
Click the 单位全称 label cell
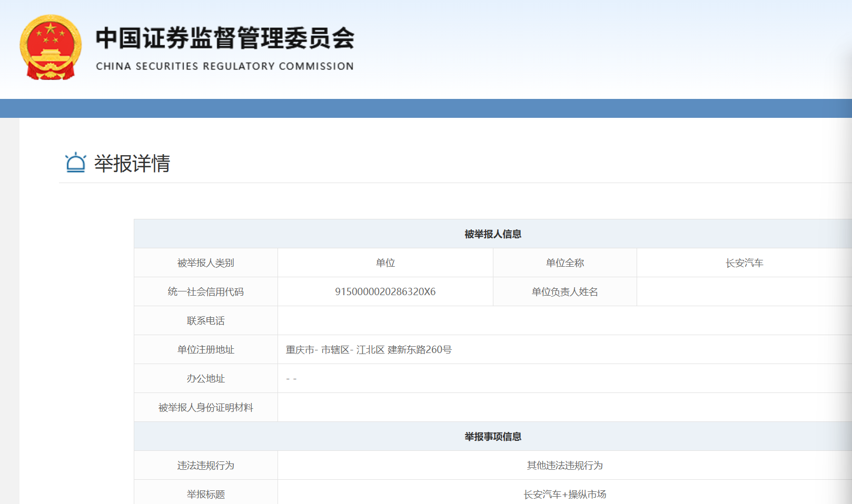point(565,263)
